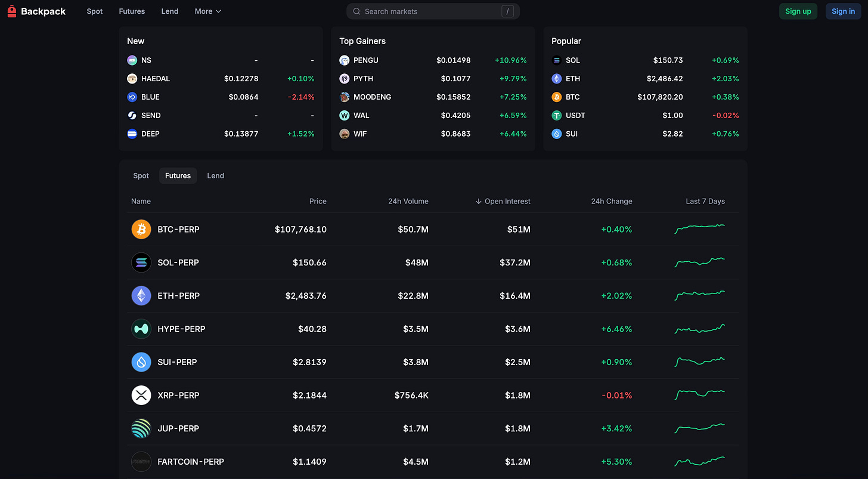Click the WAL coin icon
Viewport: 868px width, 479px height.
coord(345,116)
